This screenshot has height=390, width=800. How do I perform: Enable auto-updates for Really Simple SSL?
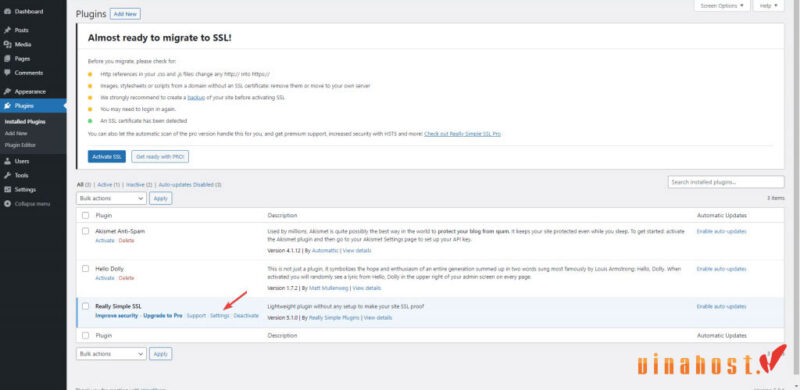[x=721, y=306]
